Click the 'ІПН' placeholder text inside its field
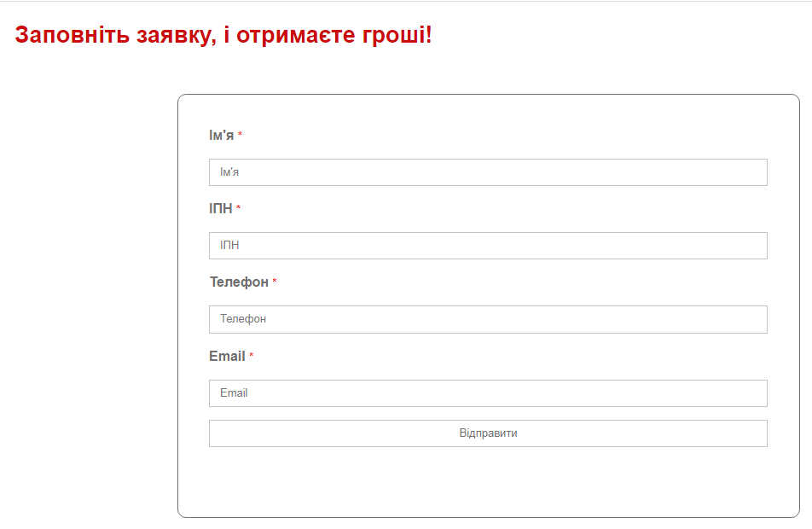The height and width of the screenshot is (529, 812). click(x=229, y=245)
